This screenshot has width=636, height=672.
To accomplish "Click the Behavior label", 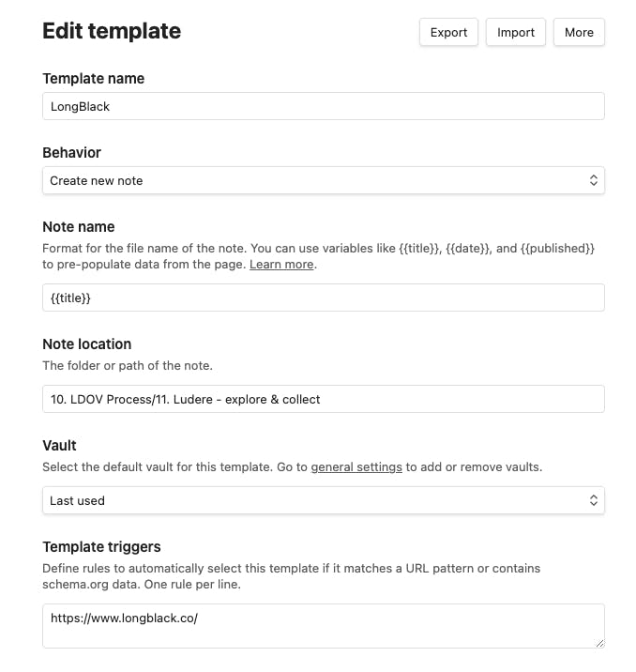I will point(72,152).
